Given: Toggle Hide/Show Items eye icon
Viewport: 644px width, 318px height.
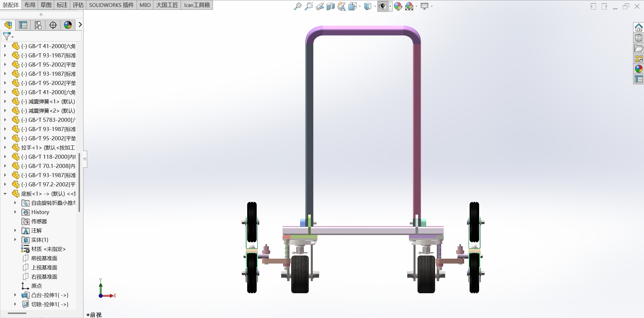Looking at the screenshot, I should point(383,6).
